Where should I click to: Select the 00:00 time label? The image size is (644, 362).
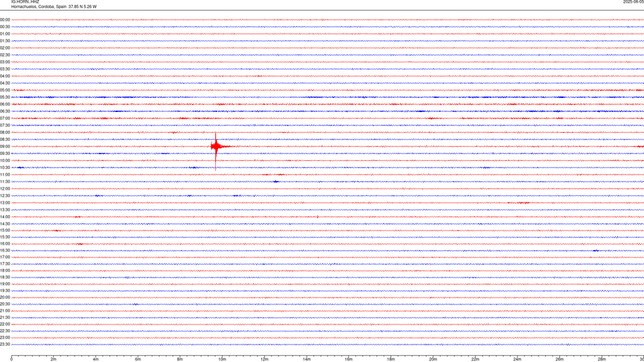(x=5, y=19)
